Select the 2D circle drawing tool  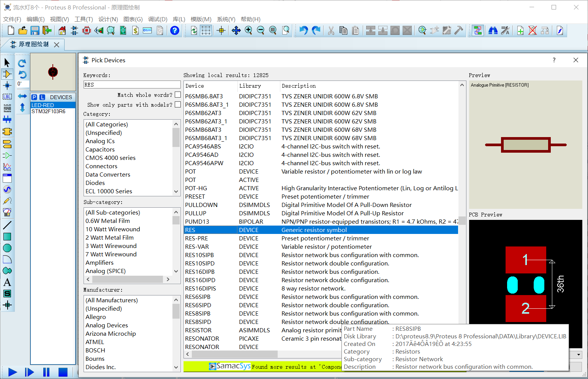[x=7, y=248]
